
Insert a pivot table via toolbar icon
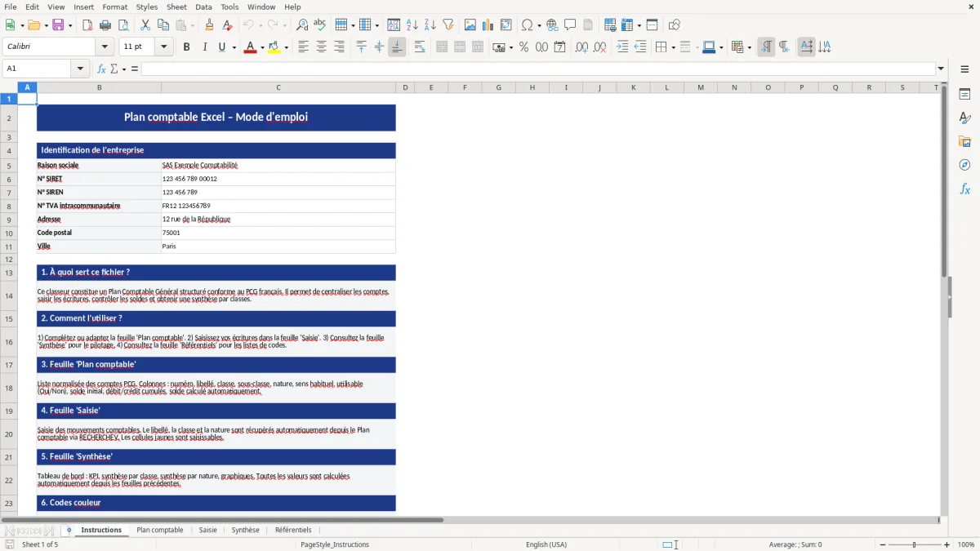(x=506, y=25)
